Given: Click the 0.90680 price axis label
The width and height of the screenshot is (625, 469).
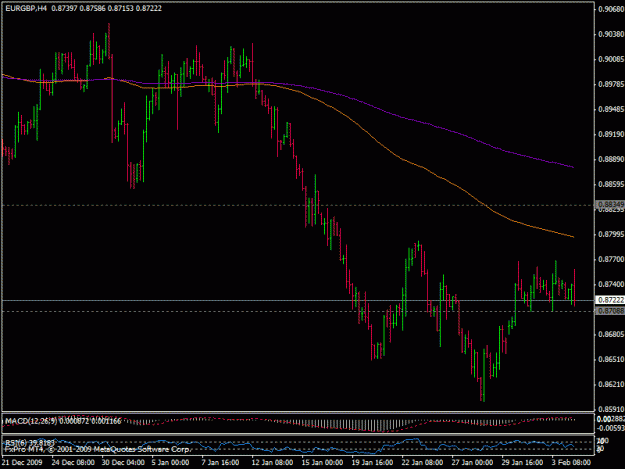Looking at the screenshot, I should point(611,9).
